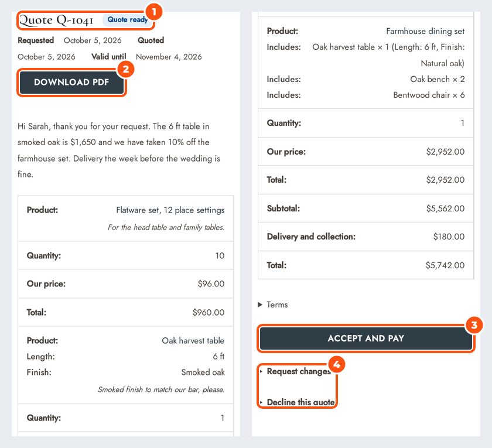This screenshot has width=492, height=448.
Task: Click the 'Hi Sarah' message paragraph
Action: [x=119, y=151]
